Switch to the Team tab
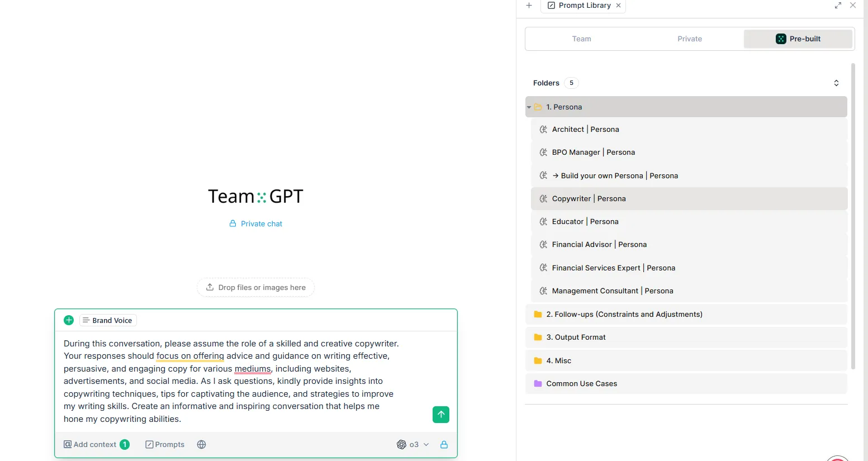This screenshot has width=868, height=461. tap(581, 39)
